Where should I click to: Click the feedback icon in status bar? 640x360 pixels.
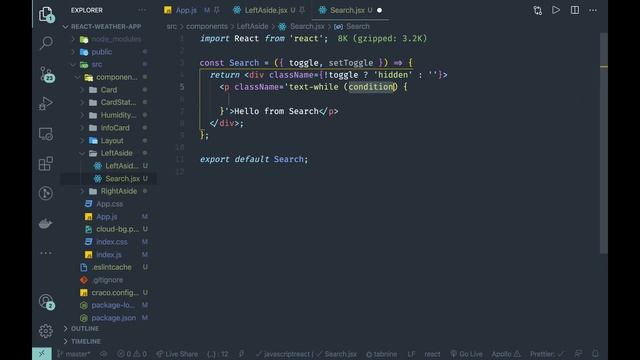click(578, 353)
